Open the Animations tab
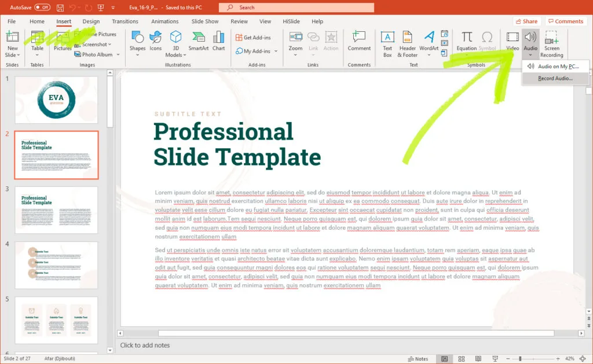 (x=164, y=21)
